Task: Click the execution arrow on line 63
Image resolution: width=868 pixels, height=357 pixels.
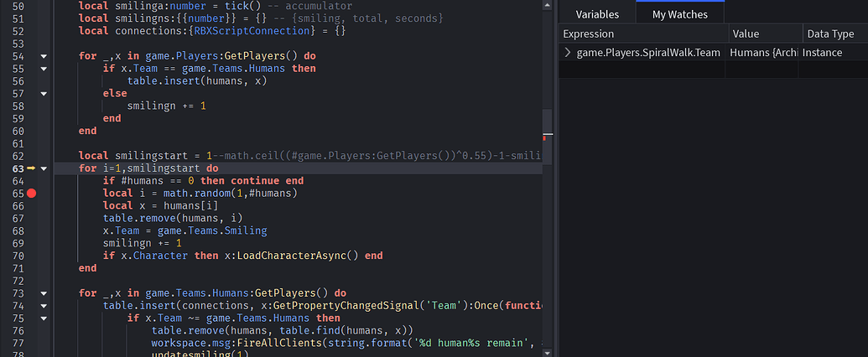Action: click(x=31, y=168)
